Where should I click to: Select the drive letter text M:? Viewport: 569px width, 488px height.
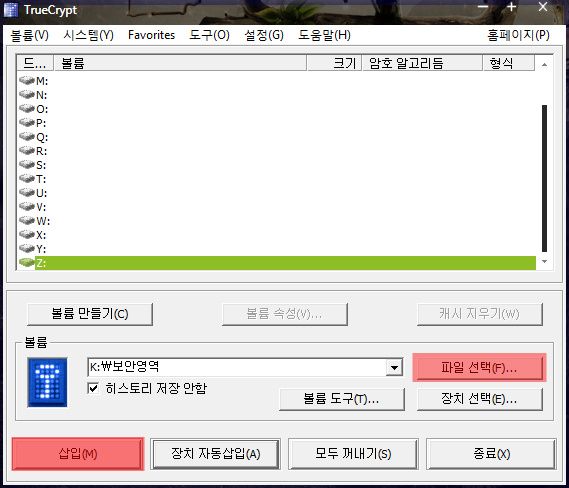42,81
